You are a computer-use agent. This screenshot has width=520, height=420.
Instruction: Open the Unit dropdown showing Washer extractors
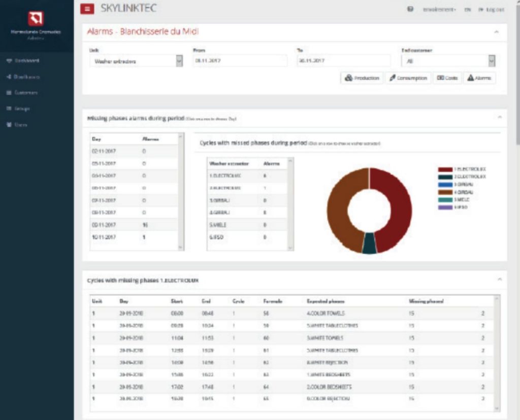(136, 61)
